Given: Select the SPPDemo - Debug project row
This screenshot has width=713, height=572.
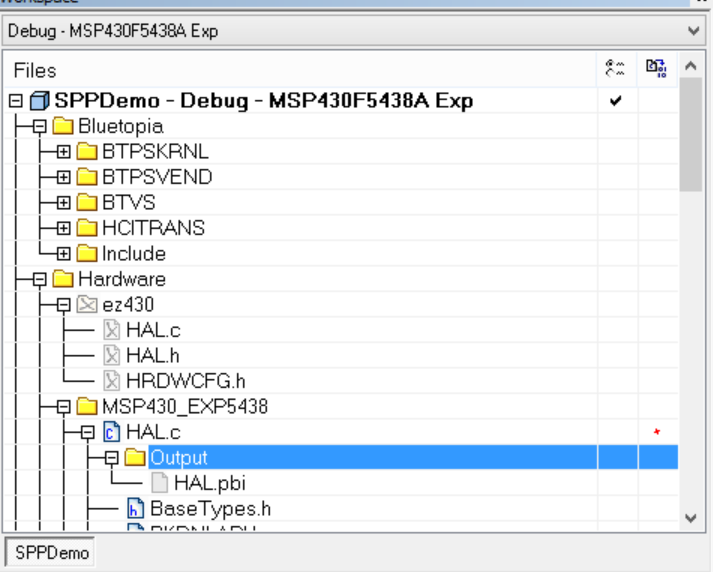Looking at the screenshot, I should (x=264, y=100).
